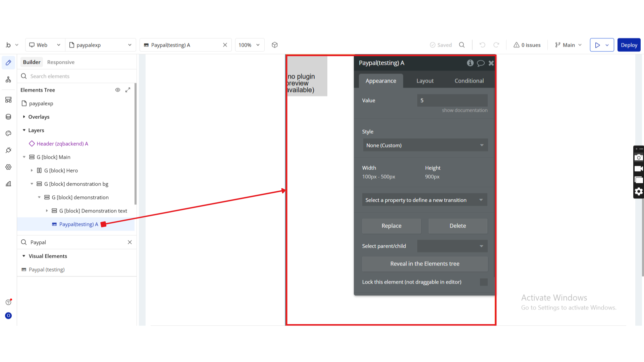Expand the Overlays tree node
This screenshot has height=362, width=644.
point(24,117)
